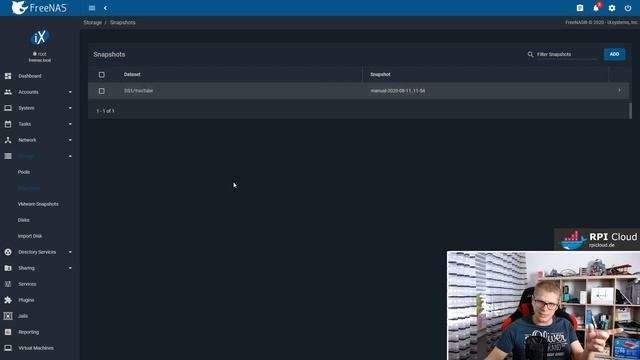Image resolution: width=640 pixels, height=360 pixels.
Task: Open Reporting in the sidebar
Action: [x=29, y=332]
